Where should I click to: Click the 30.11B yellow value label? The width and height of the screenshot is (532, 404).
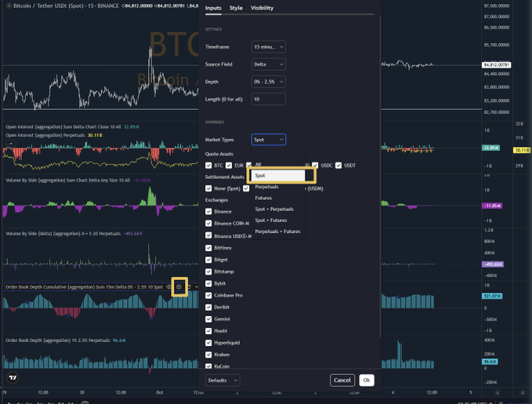pos(522,150)
